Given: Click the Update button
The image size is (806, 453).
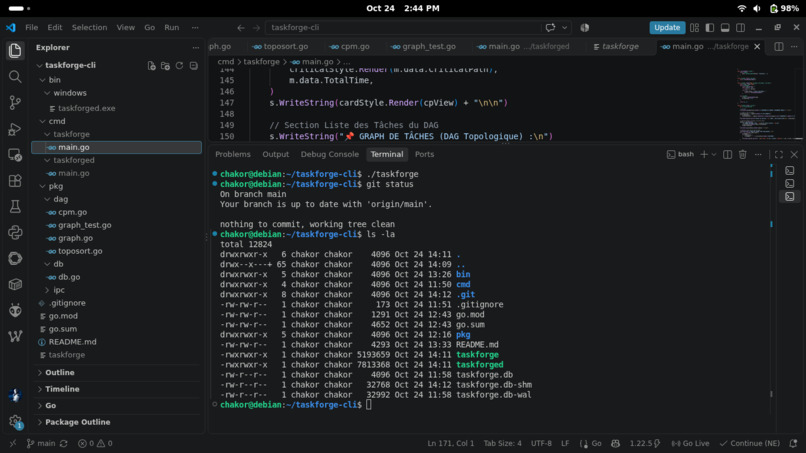Looking at the screenshot, I should (x=667, y=28).
